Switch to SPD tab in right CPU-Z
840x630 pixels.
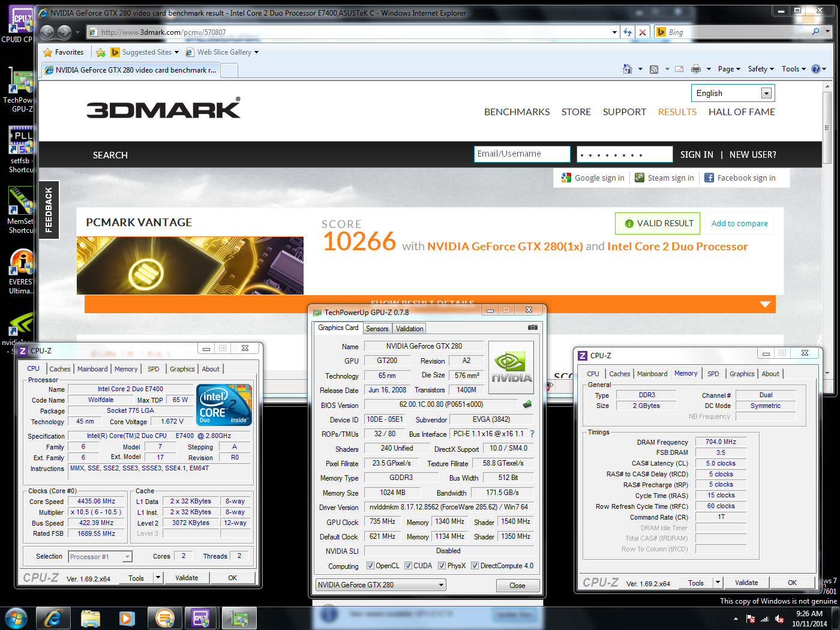(713, 374)
